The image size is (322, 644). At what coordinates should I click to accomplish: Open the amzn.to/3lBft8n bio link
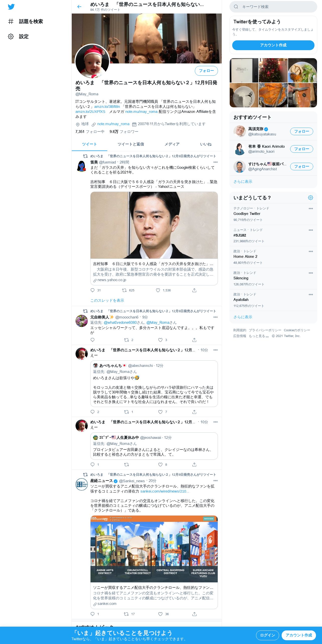[107, 107]
